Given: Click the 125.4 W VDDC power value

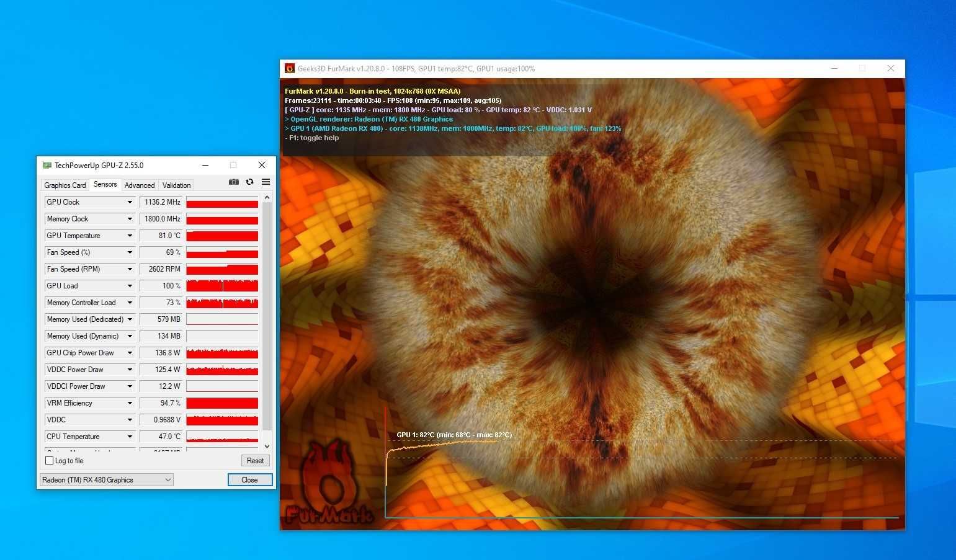Looking at the screenshot, I should pyautogui.click(x=161, y=370).
